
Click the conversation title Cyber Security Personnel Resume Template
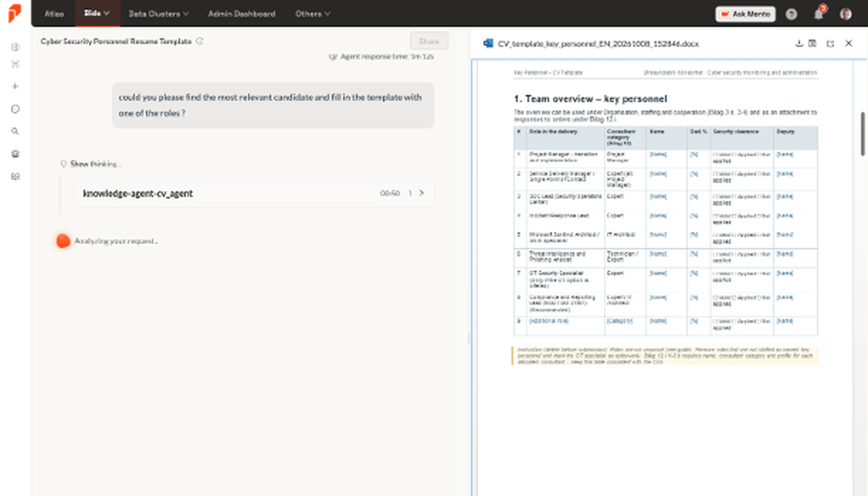point(116,41)
